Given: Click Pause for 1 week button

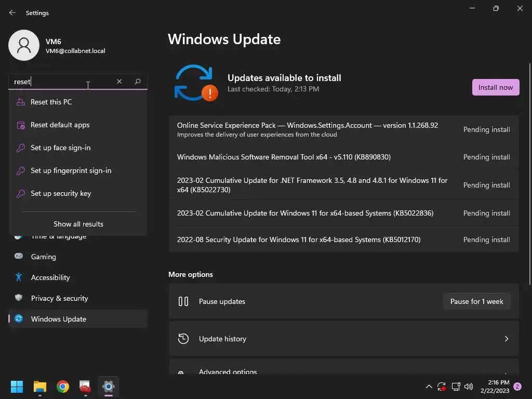Looking at the screenshot, I should click(x=476, y=301).
